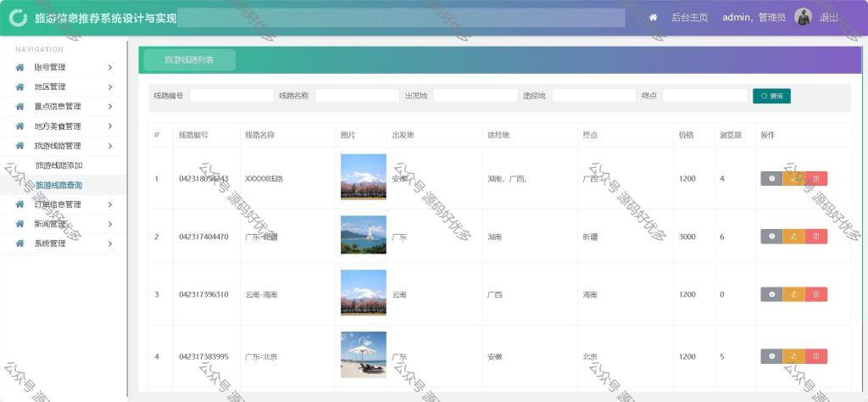The image size is (868, 402).
Task: Expand the 新闻管理 menu chevron
Action: coord(110,224)
